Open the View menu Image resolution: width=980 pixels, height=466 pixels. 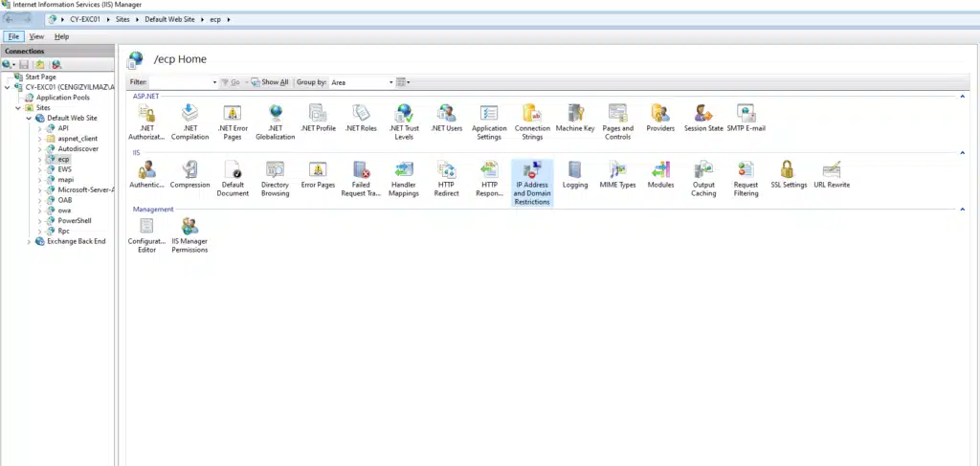click(36, 36)
